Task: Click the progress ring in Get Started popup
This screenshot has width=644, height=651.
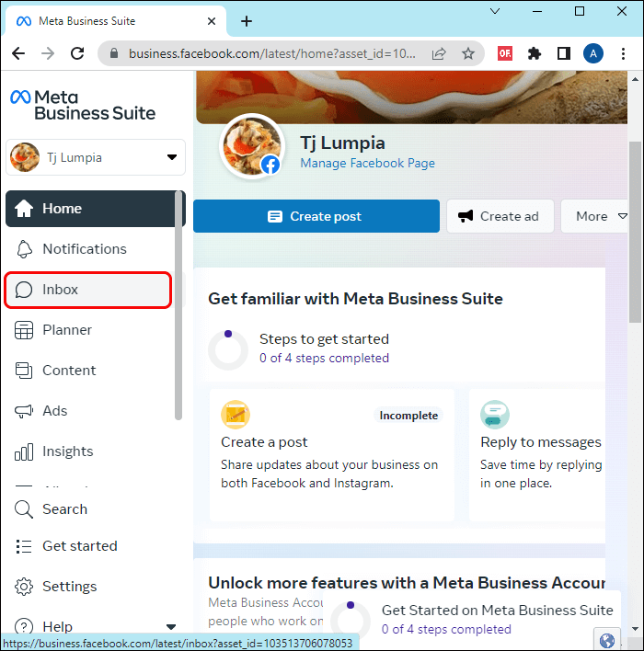Action: coord(351,621)
